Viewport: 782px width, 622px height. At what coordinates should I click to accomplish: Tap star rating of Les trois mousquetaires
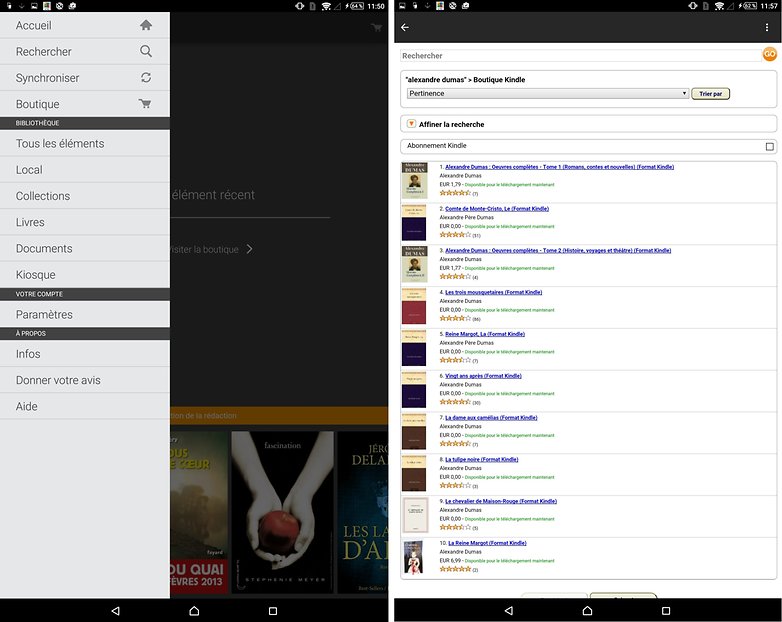click(x=455, y=318)
